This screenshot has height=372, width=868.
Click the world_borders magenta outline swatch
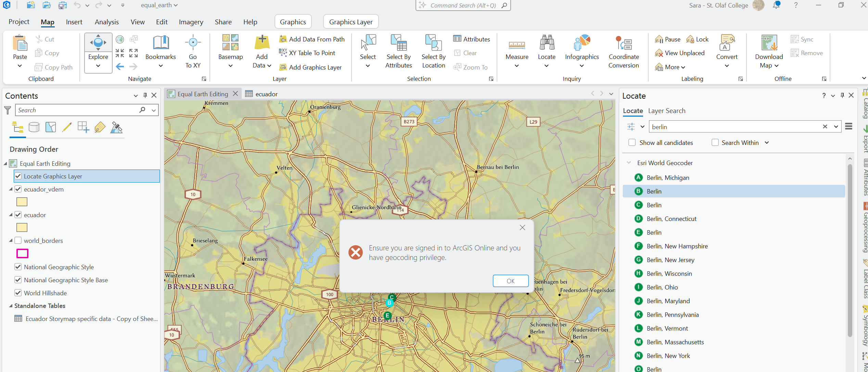point(22,253)
